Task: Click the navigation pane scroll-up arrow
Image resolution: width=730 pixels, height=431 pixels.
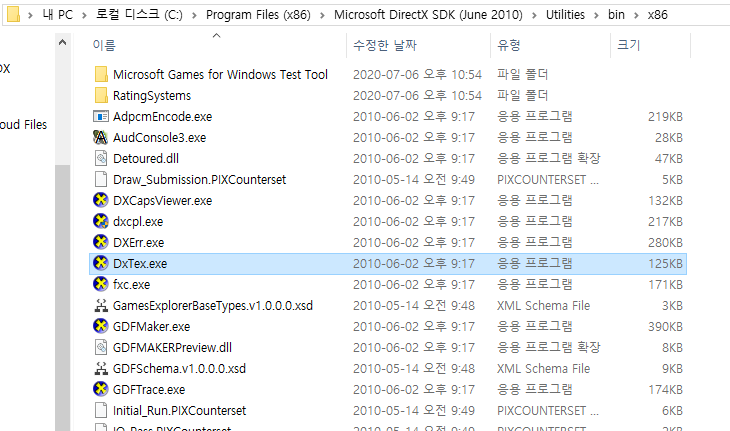Action: pyautogui.click(x=62, y=43)
